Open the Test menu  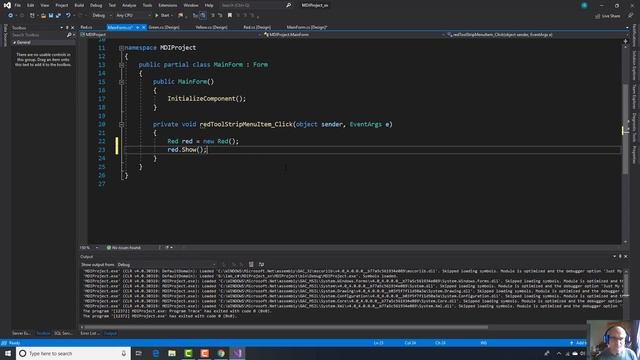(x=112, y=5)
